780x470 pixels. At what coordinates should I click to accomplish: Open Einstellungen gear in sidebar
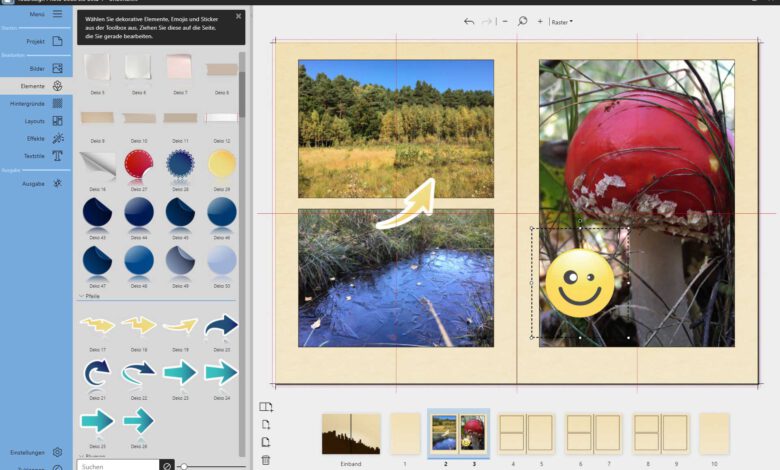[57, 452]
